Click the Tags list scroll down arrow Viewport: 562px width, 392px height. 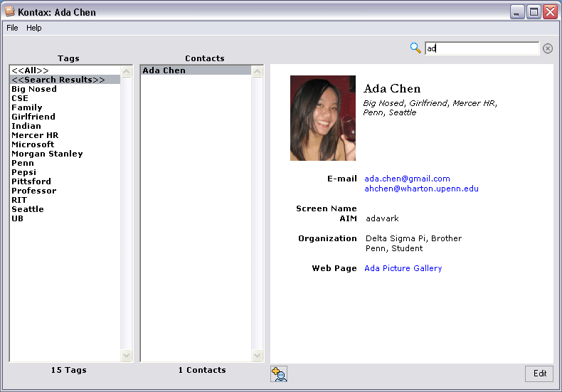[126, 355]
